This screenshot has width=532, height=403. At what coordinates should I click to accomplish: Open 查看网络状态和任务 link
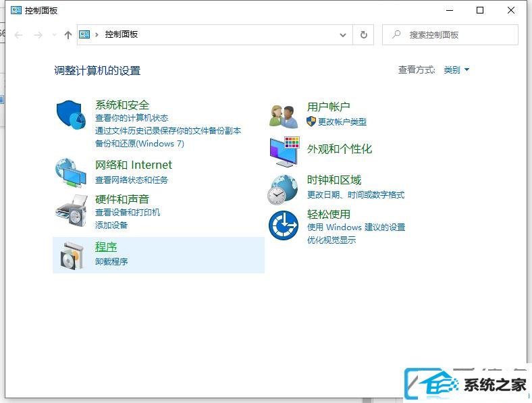[x=132, y=180]
